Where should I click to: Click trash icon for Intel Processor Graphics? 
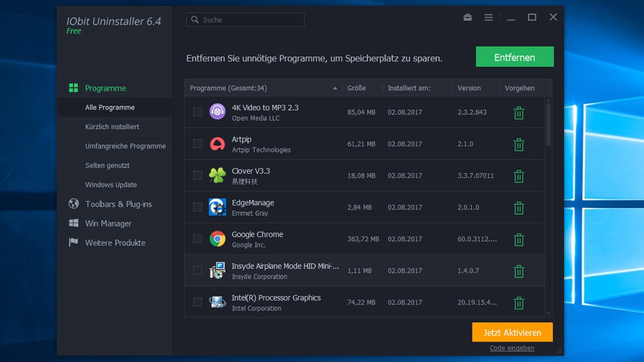point(519,302)
